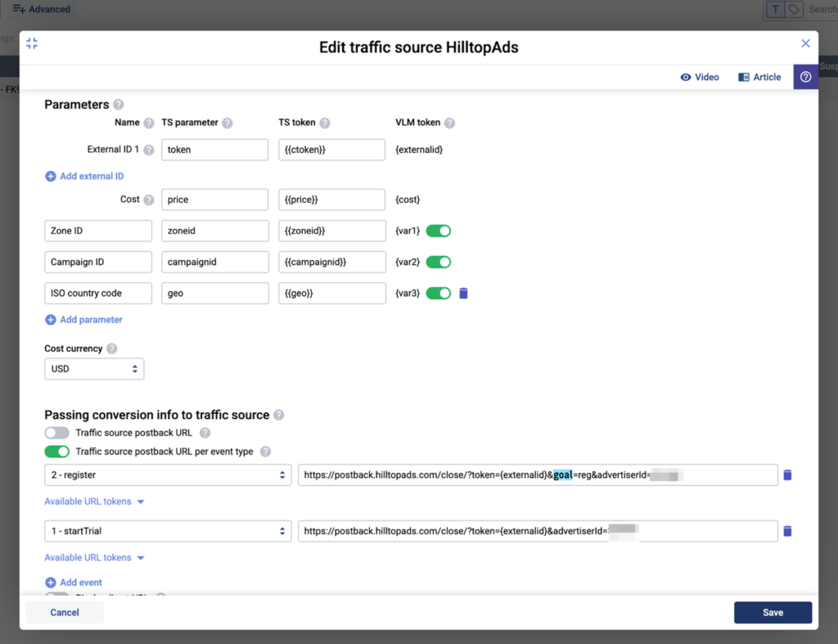Click help icon beside Traffic source postback URL
The height and width of the screenshot is (644, 838).
pyautogui.click(x=205, y=433)
